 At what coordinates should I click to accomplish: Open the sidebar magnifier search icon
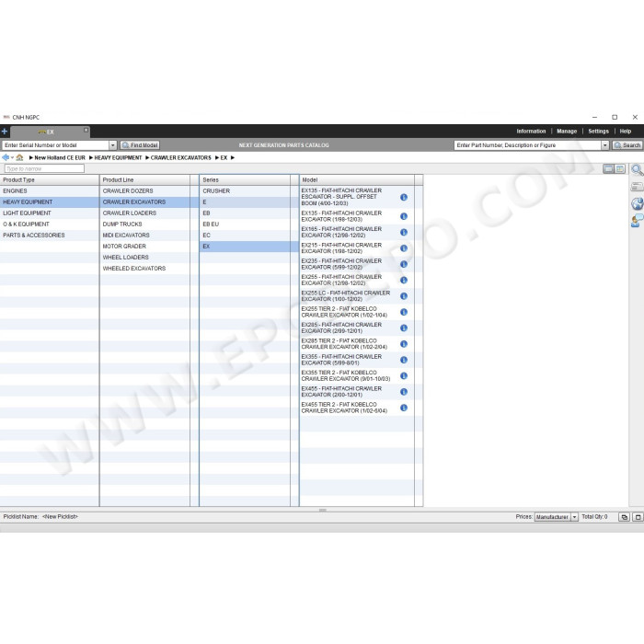point(637,170)
